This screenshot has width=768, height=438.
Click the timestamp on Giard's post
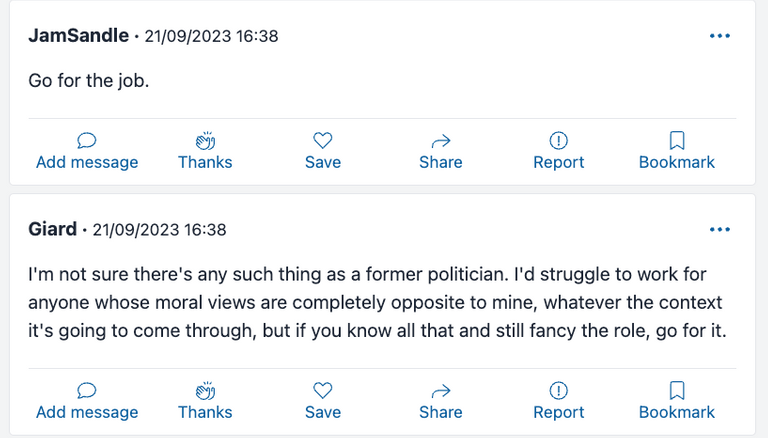pyautogui.click(x=159, y=230)
